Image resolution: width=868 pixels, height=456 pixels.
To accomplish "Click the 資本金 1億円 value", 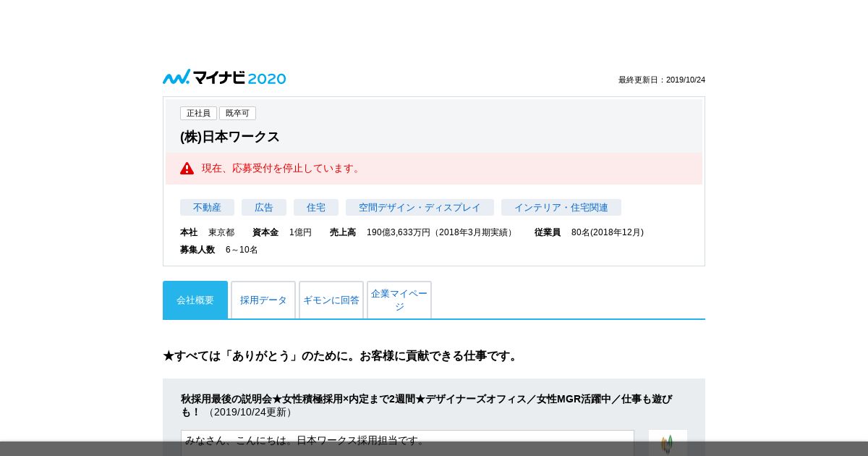I will [x=282, y=232].
